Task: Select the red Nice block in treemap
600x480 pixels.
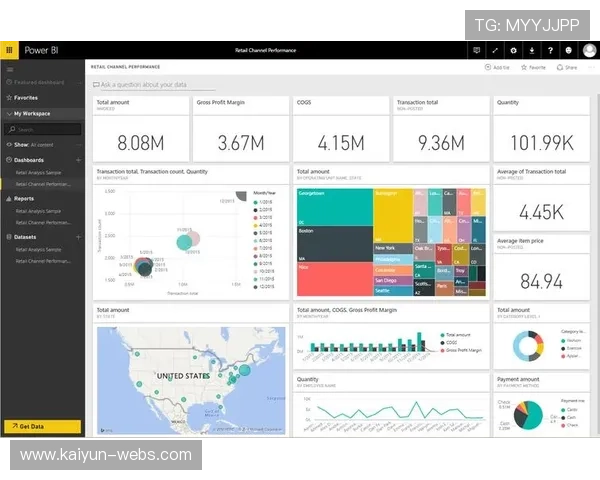Action: pyautogui.click(x=335, y=279)
